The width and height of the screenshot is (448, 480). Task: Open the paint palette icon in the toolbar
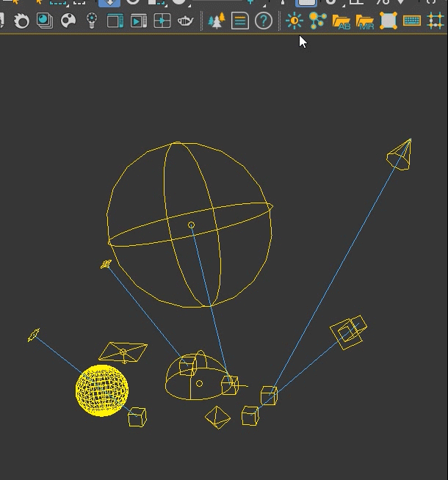[x=68, y=21]
